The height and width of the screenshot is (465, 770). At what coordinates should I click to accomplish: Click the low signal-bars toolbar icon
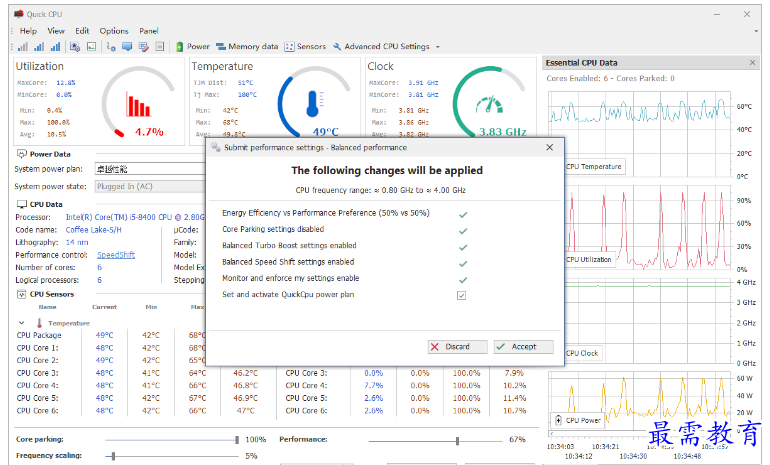(23, 47)
